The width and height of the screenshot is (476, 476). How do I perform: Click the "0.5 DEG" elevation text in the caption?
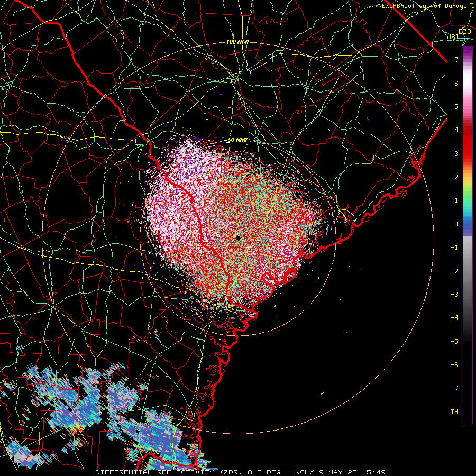pyautogui.click(x=264, y=472)
